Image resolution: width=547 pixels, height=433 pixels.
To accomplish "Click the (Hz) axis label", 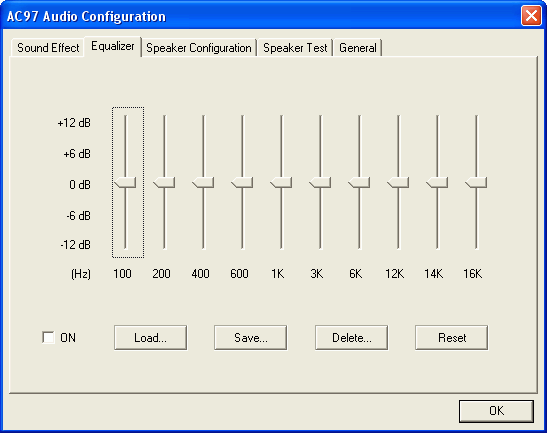I will click(81, 274).
